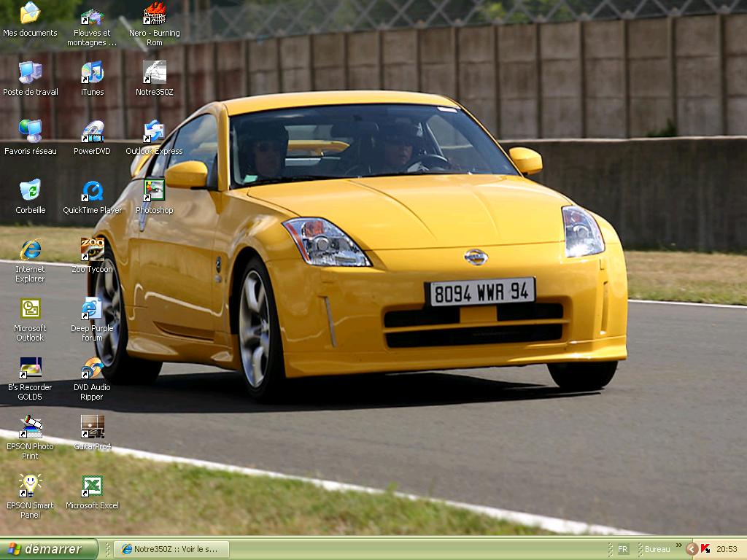Open the Corbeille recycle bin
The height and width of the screenshot is (560, 747).
(30, 191)
